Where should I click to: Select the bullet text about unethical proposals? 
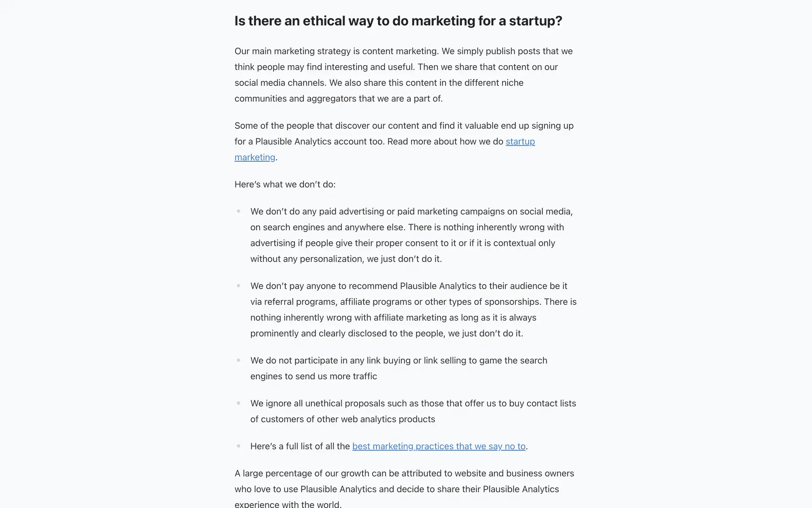413,411
